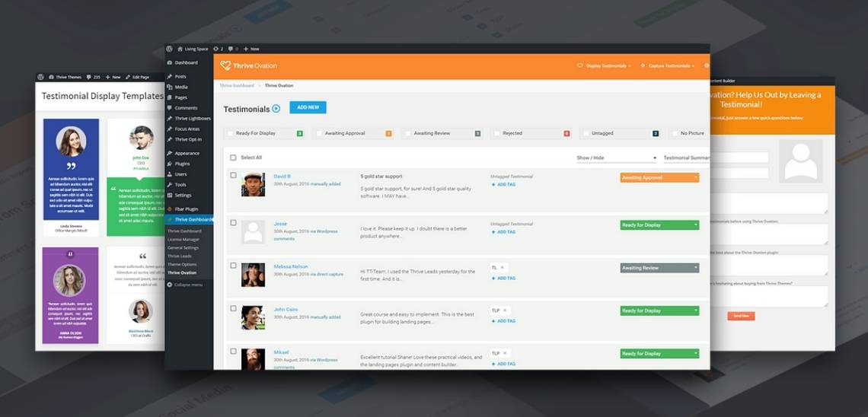Click the Media icon in the sidebar
868x417 pixels.
pyautogui.click(x=169, y=87)
